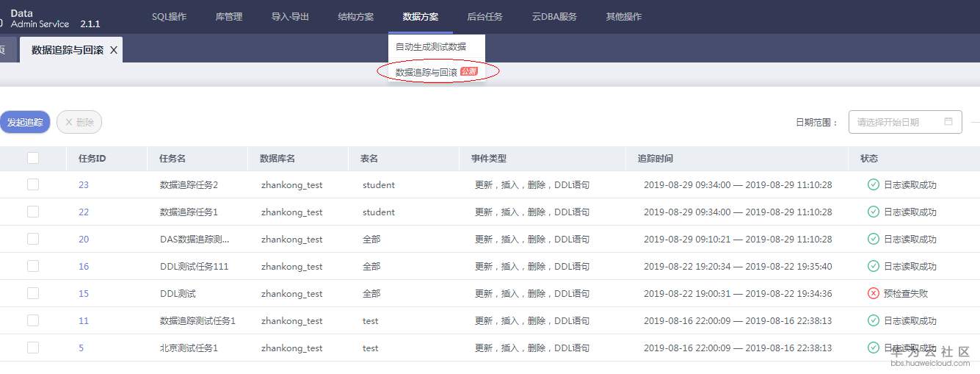Viewport: 980px width, 374px height.
Task: Open the 结构方案 menu
Action: point(355,16)
